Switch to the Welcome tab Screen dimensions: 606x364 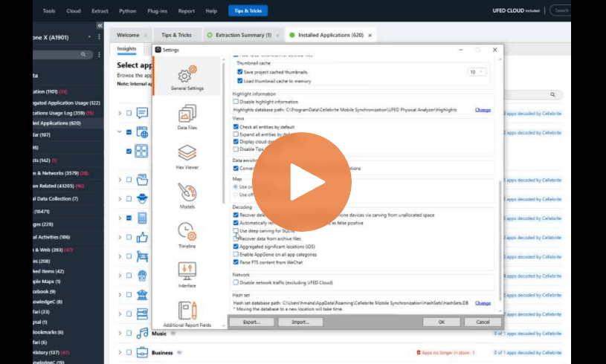[x=128, y=35]
